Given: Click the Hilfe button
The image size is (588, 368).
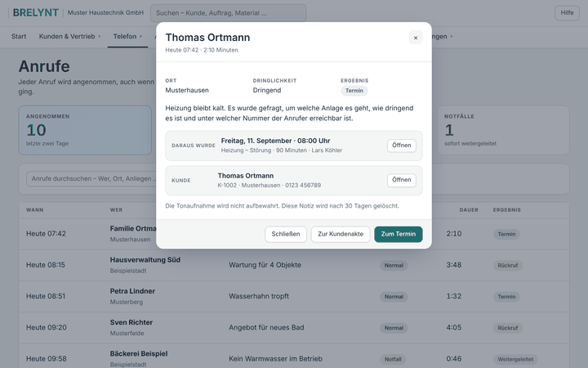Looking at the screenshot, I should pyautogui.click(x=567, y=13).
